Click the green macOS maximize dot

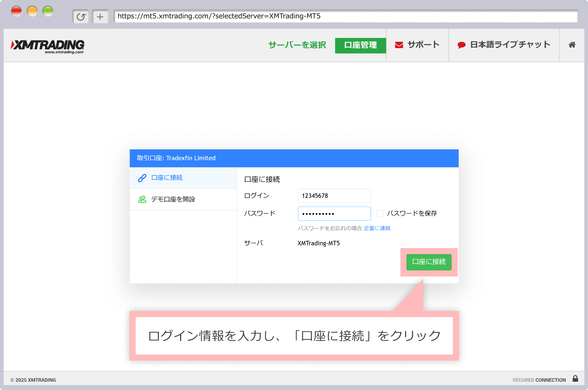[47, 11]
